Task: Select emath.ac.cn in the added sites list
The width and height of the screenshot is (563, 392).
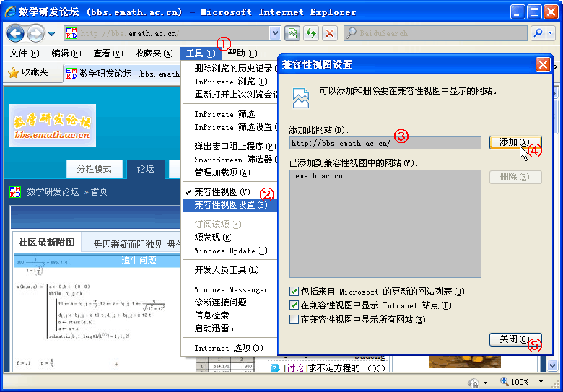Action: [x=319, y=176]
